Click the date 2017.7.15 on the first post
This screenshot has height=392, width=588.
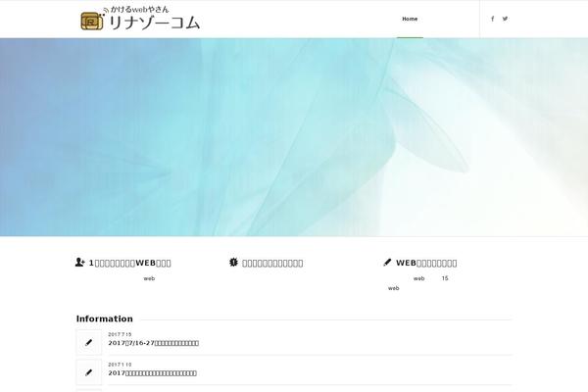[x=120, y=334]
